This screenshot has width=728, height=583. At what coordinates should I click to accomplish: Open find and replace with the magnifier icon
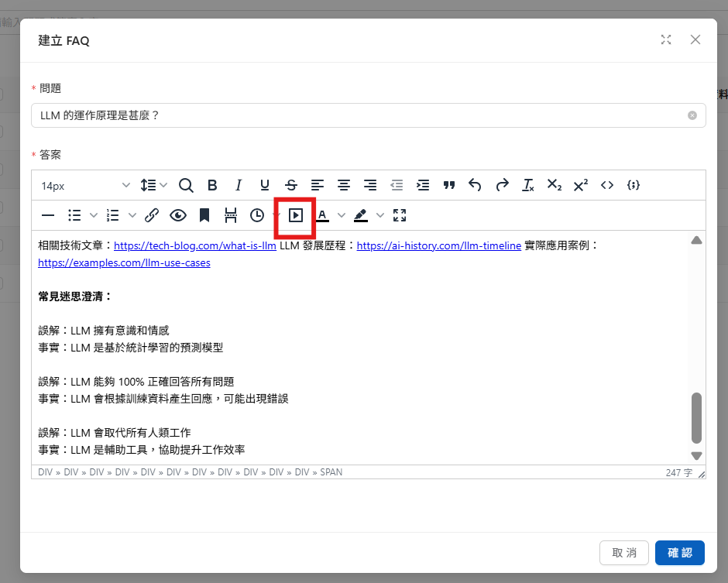(x=186, y=185)
